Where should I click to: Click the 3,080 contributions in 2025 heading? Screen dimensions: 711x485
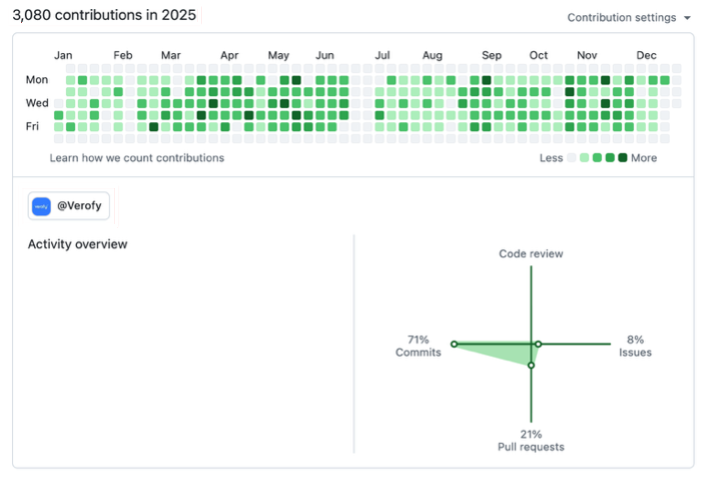pyautogui.click(x=104, y=15)
